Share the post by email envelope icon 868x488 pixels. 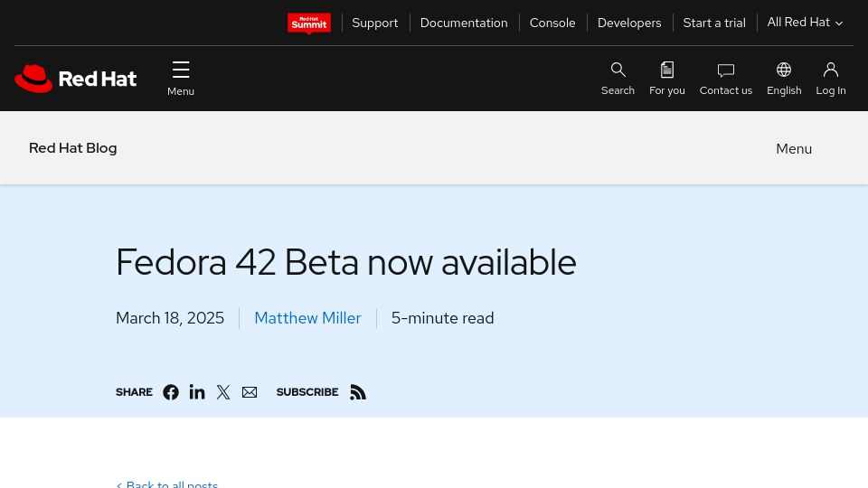click(x=250, y=392)
